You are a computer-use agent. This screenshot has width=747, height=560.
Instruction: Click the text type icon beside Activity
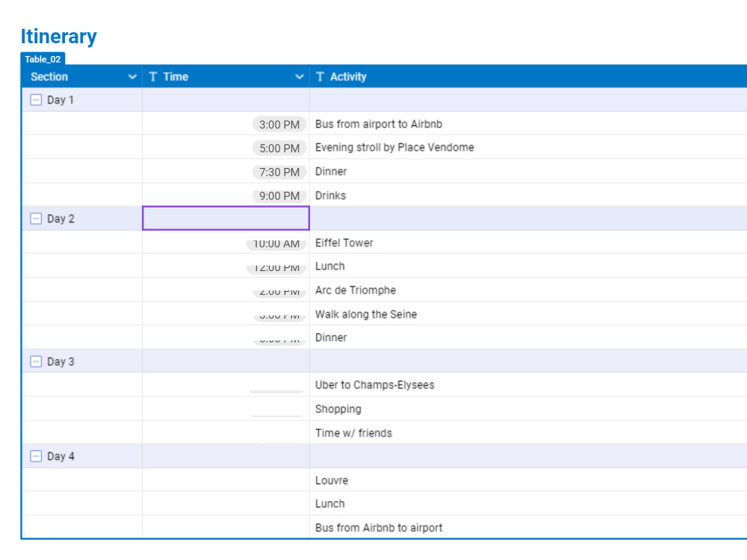320,77
